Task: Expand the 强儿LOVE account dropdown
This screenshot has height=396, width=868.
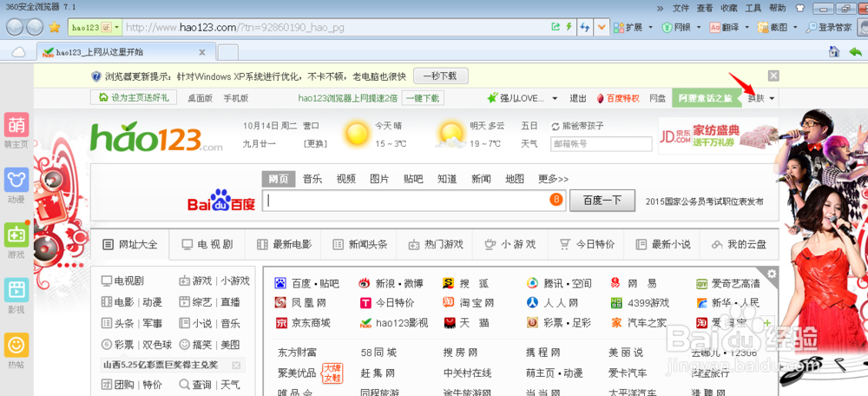Action: (x=555, y=99)
